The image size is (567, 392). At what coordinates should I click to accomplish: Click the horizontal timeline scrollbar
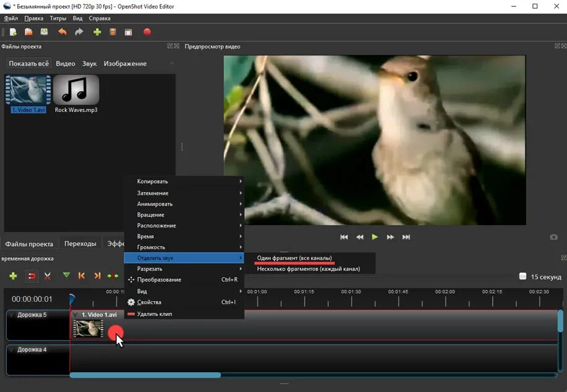145,375
